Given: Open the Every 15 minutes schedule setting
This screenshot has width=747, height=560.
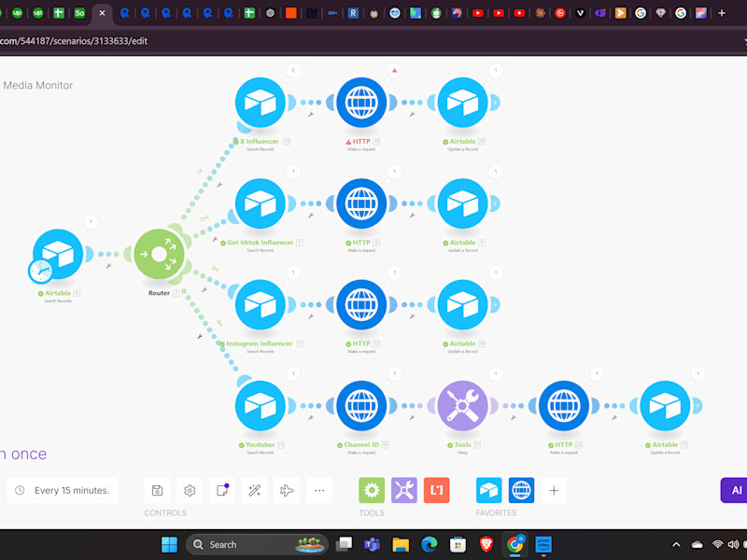Looking at the screenshot, I should point(63,491).
